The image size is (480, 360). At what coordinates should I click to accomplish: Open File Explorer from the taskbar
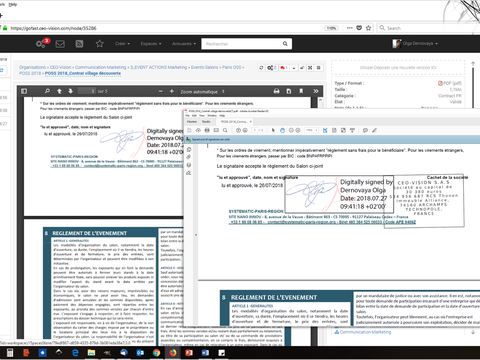coord(91,353)
